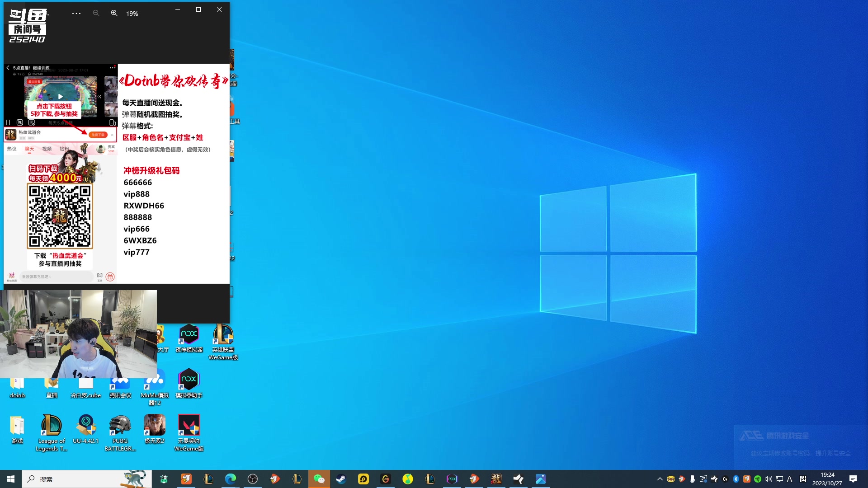868x488 pixels.
Task: Open the Photos app in taskbar
Action: [541, 479]
